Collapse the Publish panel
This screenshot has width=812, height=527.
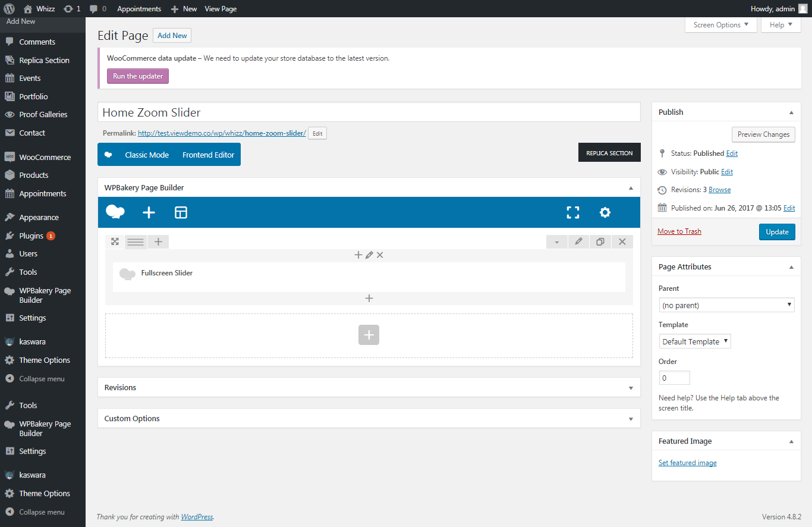[791, 112]
